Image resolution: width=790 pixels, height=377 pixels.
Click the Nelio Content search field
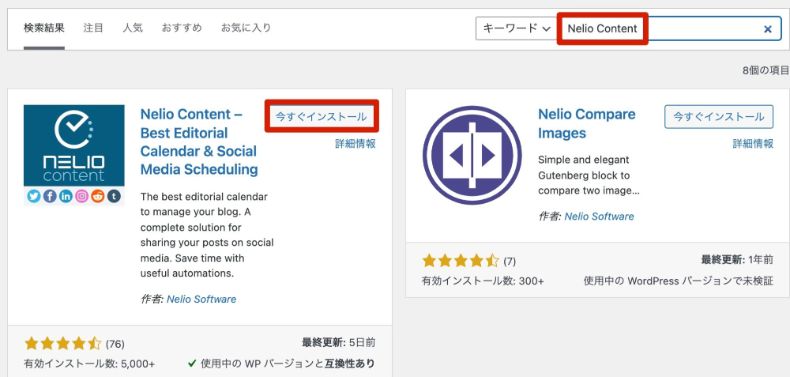(x=670, y=29)
